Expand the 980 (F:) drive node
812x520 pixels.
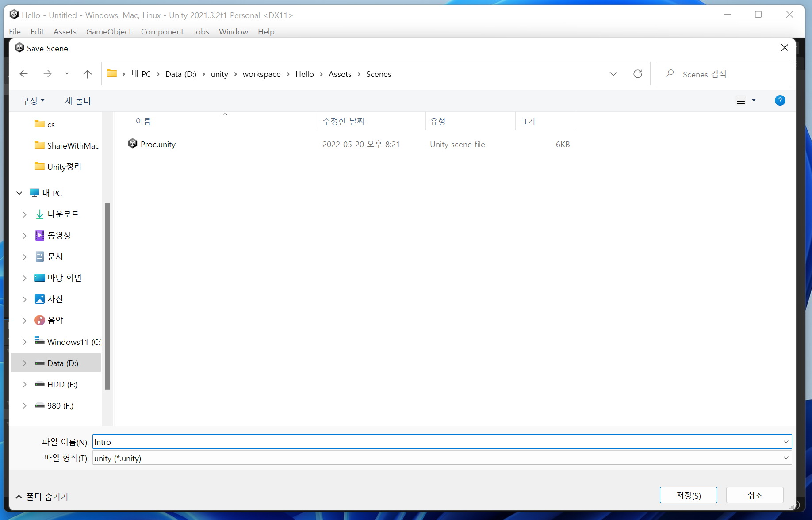[x=25, y=406]
